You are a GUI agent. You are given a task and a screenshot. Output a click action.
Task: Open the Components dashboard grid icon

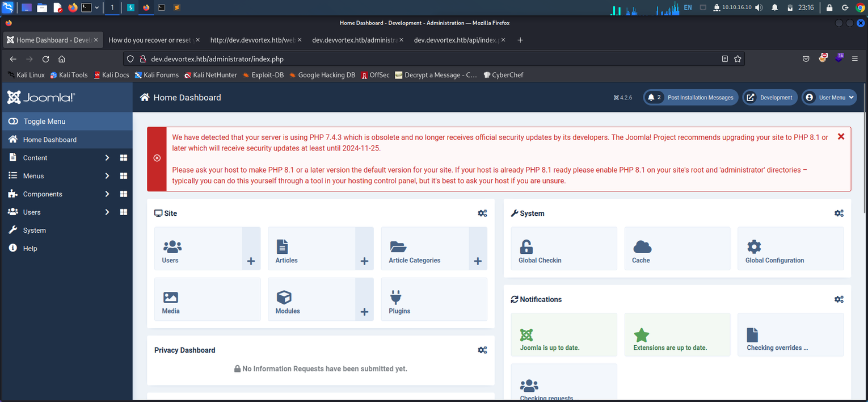coord(124,194)
